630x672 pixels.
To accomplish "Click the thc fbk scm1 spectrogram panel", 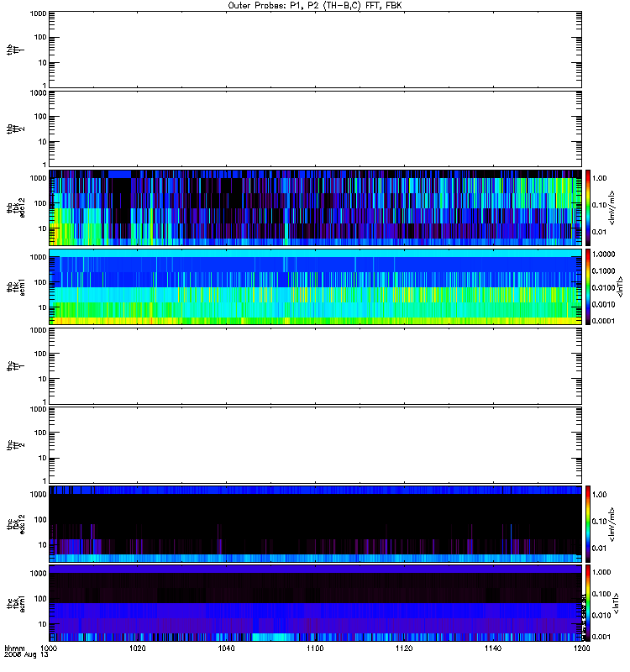I will point(316,603).
